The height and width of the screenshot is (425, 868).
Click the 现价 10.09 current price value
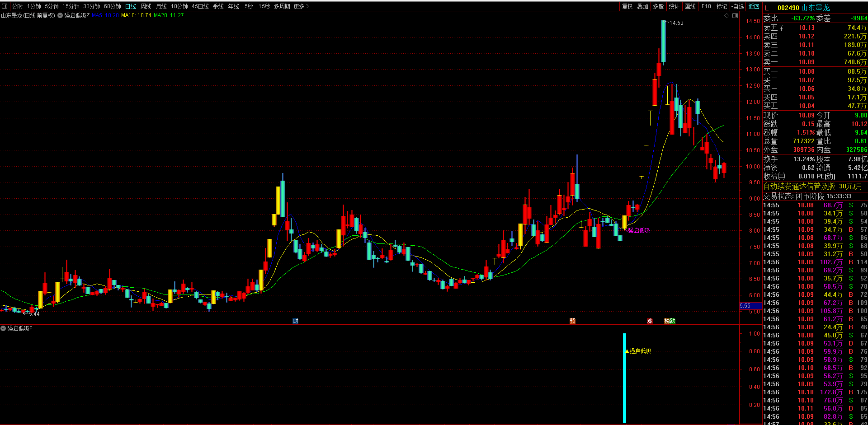tap(806, 115)
